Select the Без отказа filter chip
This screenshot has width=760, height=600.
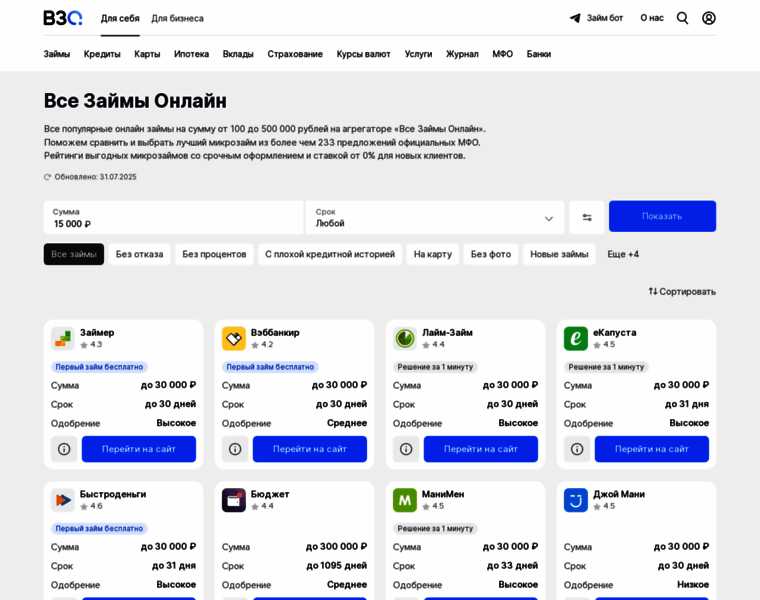(140, 254)
